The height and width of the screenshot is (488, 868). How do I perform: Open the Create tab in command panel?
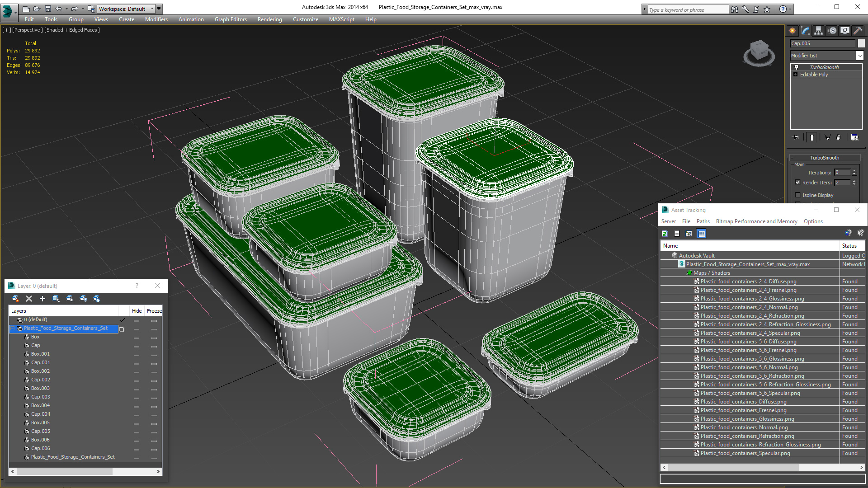click(x=793, y=31)
